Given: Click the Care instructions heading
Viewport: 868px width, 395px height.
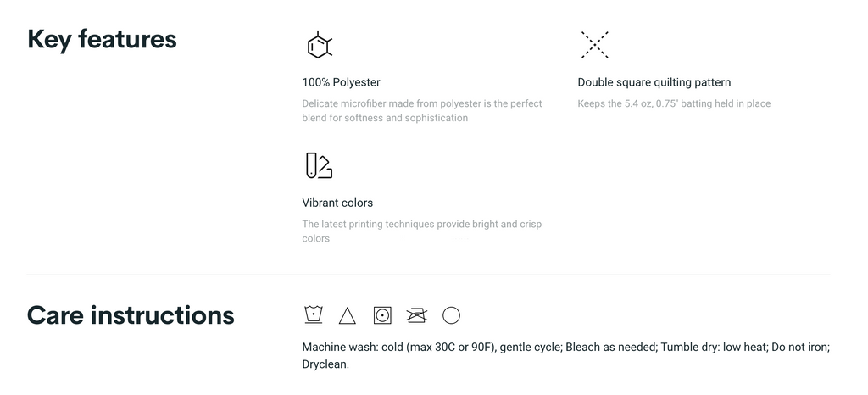Looking at the screenshot, I should point(131,315).
